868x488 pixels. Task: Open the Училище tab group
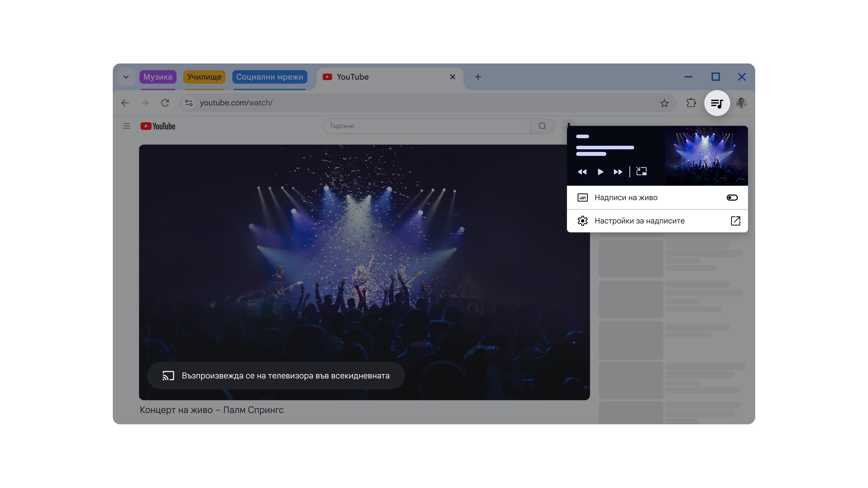pos(204,77)
